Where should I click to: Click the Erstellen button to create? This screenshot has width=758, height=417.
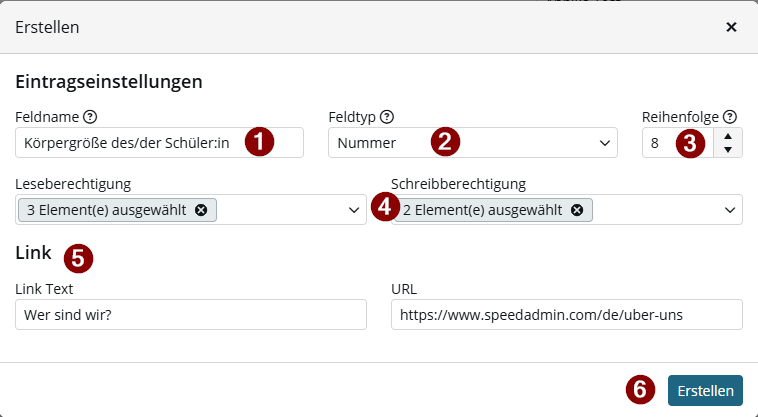705,390
